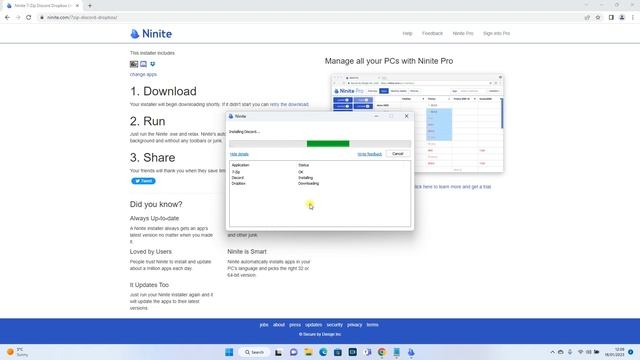Click the Hide details link
The width and height of the screenshot is (640, 360).
point(239,154)
